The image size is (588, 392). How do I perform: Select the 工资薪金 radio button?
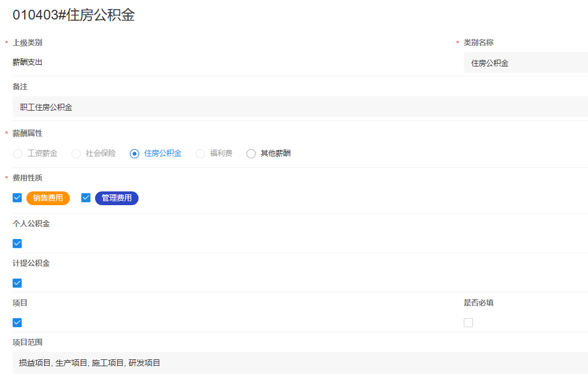[17, 153]
